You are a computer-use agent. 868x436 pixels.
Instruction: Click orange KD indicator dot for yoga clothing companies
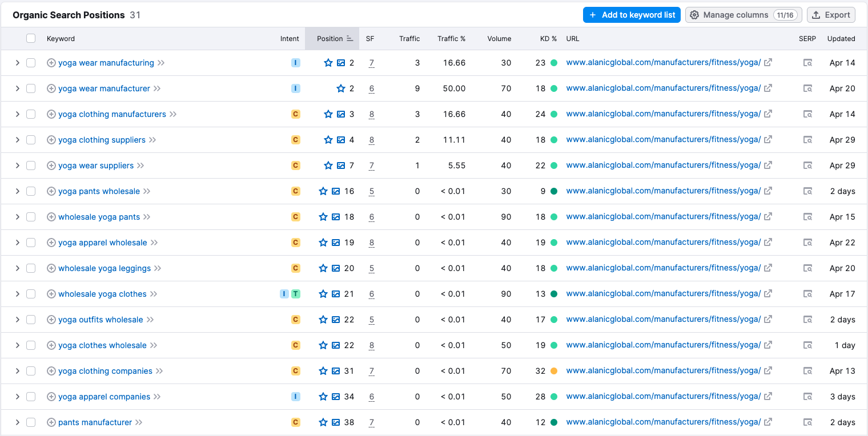pyautogui.click(x=553, y=371)
